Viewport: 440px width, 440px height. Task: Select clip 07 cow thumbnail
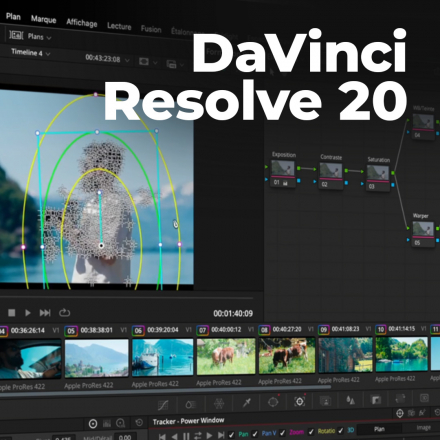pos(226,356)
